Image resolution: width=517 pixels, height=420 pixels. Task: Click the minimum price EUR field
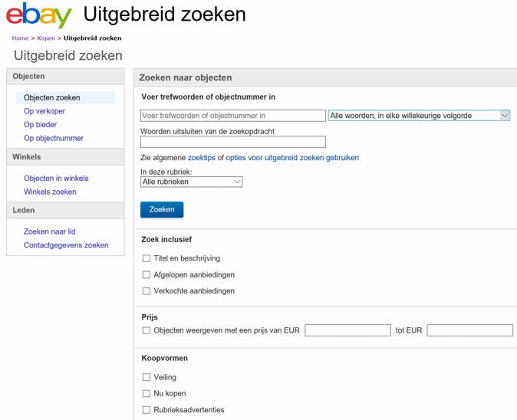pos(347,330)
